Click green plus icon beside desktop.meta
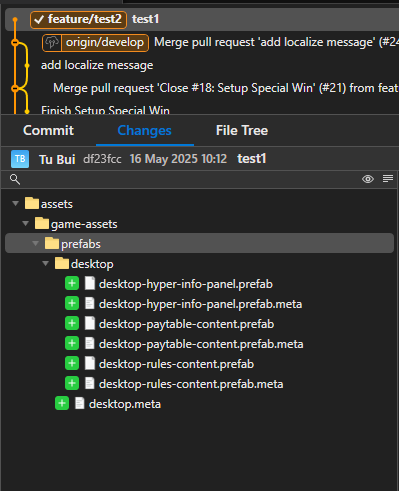Screen dimensions: 399x491 [x=62, y=404]
